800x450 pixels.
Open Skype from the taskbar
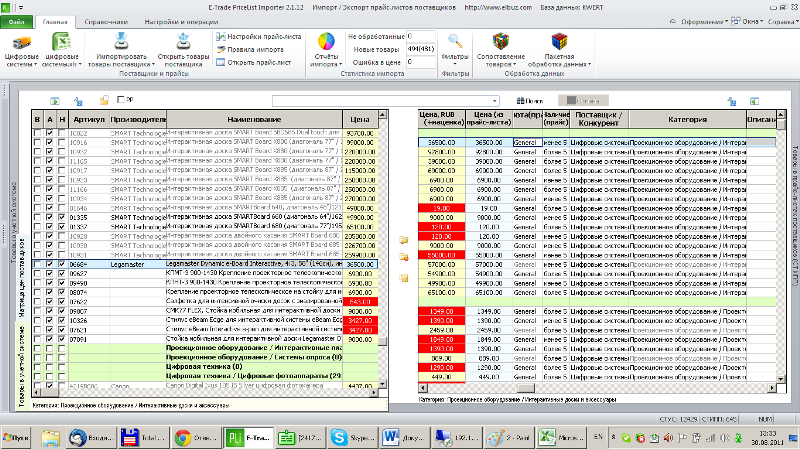point(352,437)
